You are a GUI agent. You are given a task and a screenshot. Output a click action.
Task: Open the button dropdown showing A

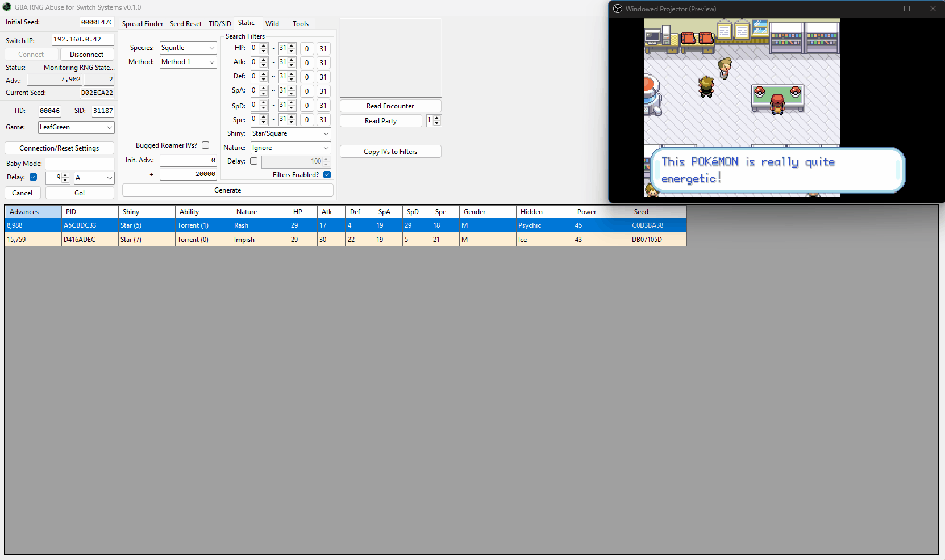[94, 178]
